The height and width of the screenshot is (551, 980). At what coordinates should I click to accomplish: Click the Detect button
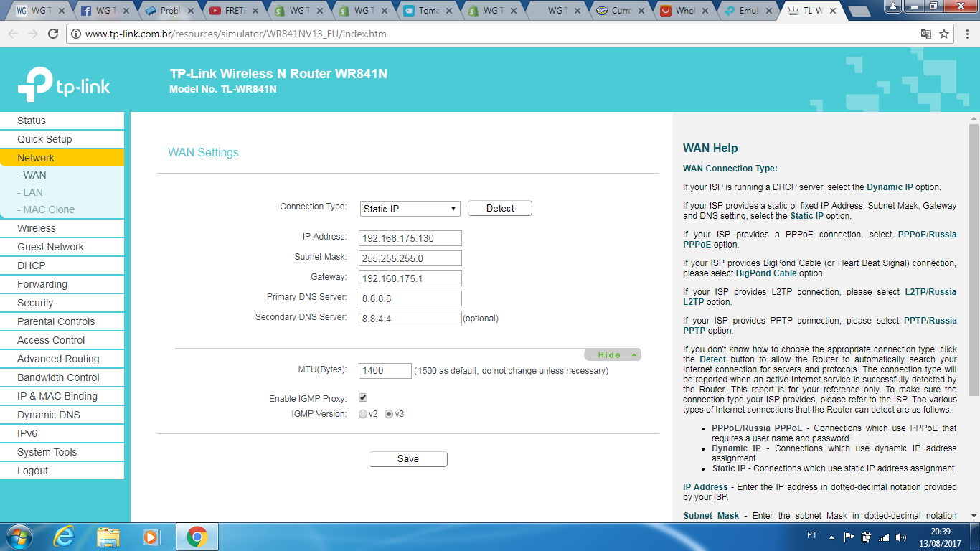[x=500, y=208]
